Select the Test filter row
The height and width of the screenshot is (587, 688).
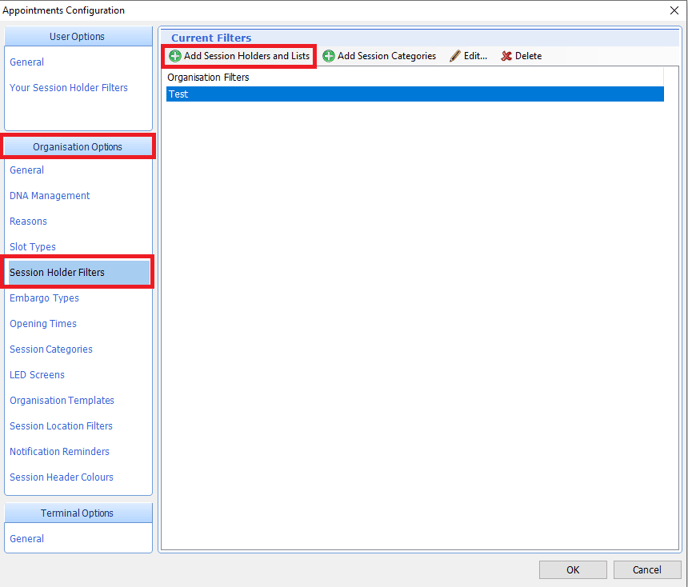(414, 94)
